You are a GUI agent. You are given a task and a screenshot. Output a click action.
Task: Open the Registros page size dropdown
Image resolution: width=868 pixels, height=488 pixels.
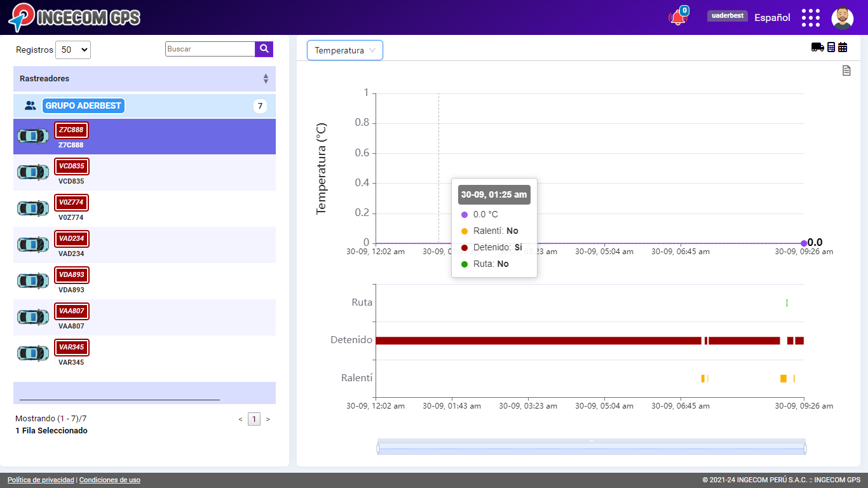tap(73, 50)
